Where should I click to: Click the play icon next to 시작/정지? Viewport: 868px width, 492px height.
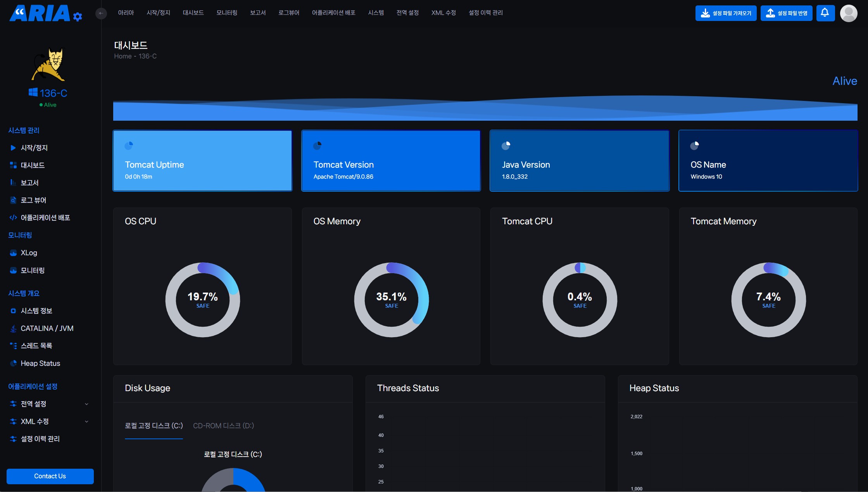coord(13,148)
